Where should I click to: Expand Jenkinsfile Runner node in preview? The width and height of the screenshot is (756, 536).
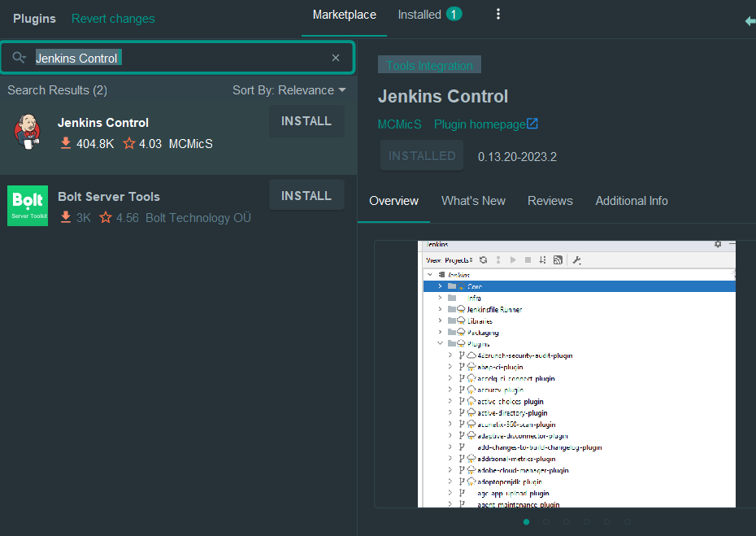tap(440, 309)
